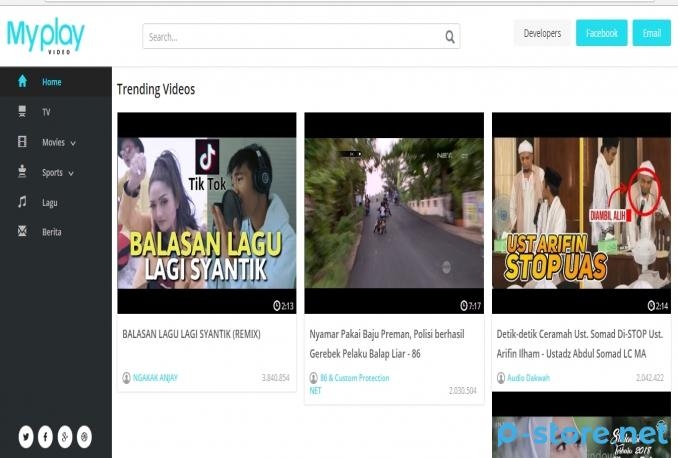Click the music note icon beside Lagu

tap(22, 202)
